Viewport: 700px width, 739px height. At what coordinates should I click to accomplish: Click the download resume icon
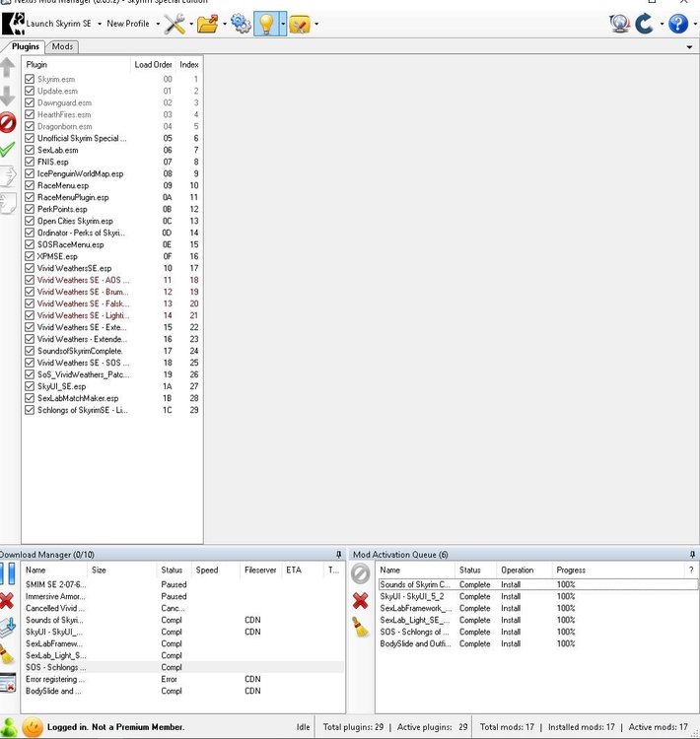coord(8,628)
